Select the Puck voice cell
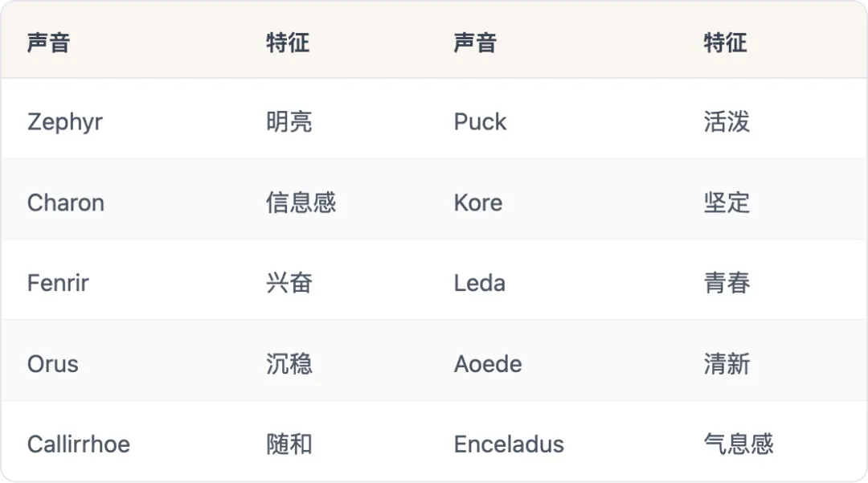This screenshot has height=483, width=868. pyautogui.click(x=480, y=121)
